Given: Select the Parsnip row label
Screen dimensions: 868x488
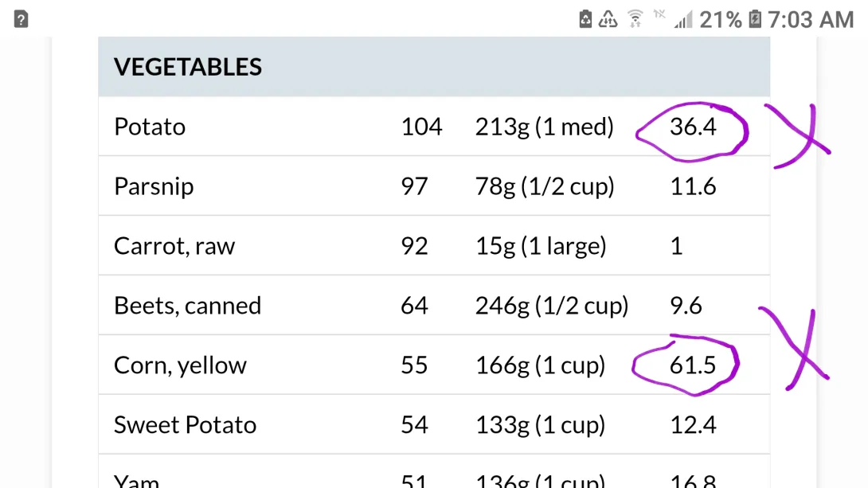Looking at the screenshot, I should coord(154,186).
